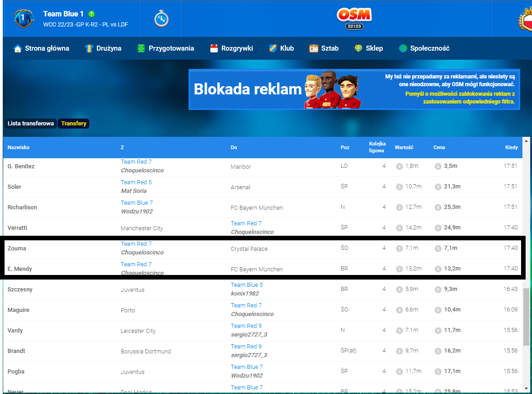Open the timer clock icon

pos(161,19)
